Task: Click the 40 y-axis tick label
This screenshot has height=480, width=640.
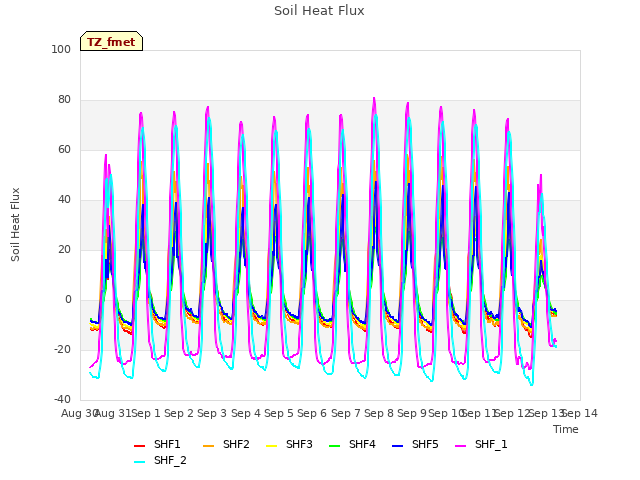Action: (x=64, y=200)
